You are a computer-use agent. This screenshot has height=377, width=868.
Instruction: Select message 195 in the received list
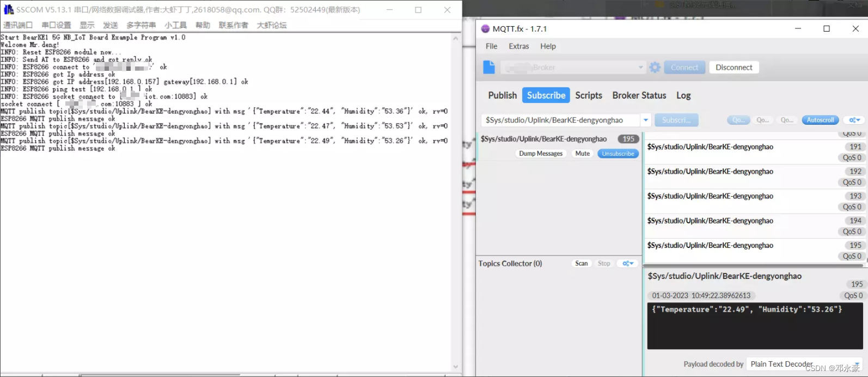click(754, 250)
